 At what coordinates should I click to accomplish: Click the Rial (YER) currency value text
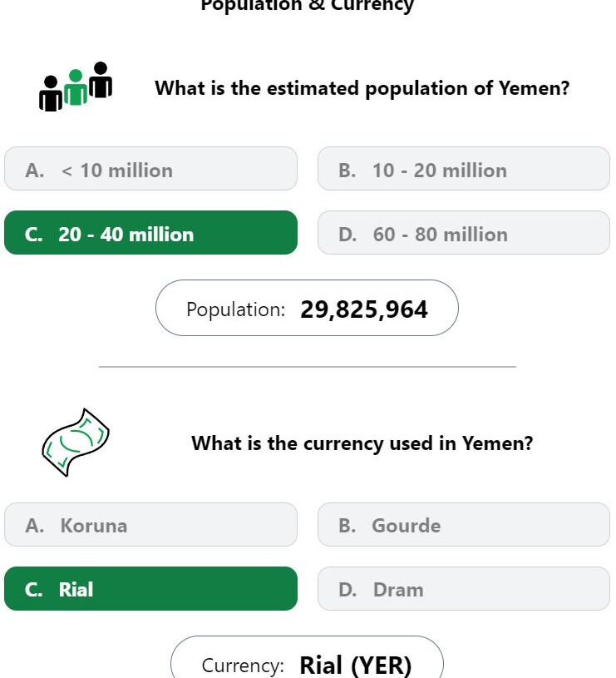(355, 665)
